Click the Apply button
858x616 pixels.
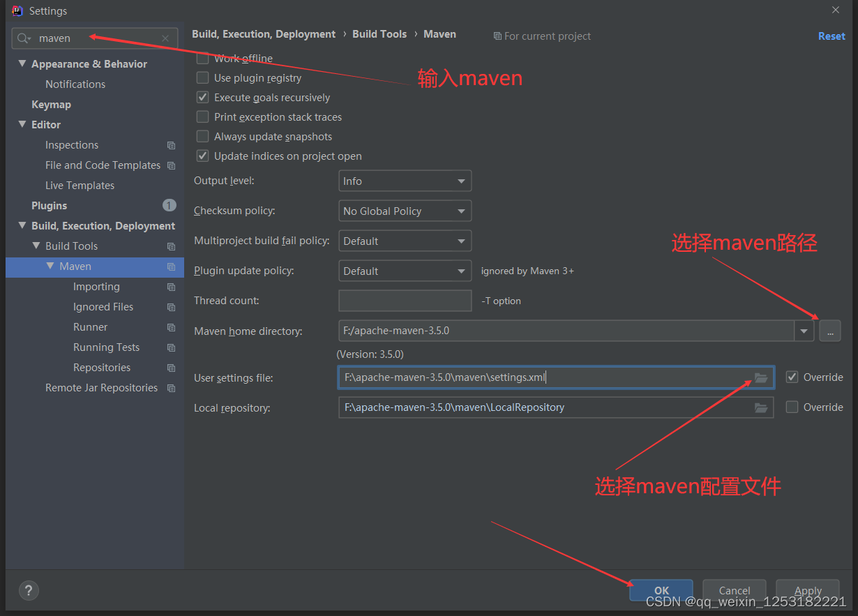coord(807,590)
